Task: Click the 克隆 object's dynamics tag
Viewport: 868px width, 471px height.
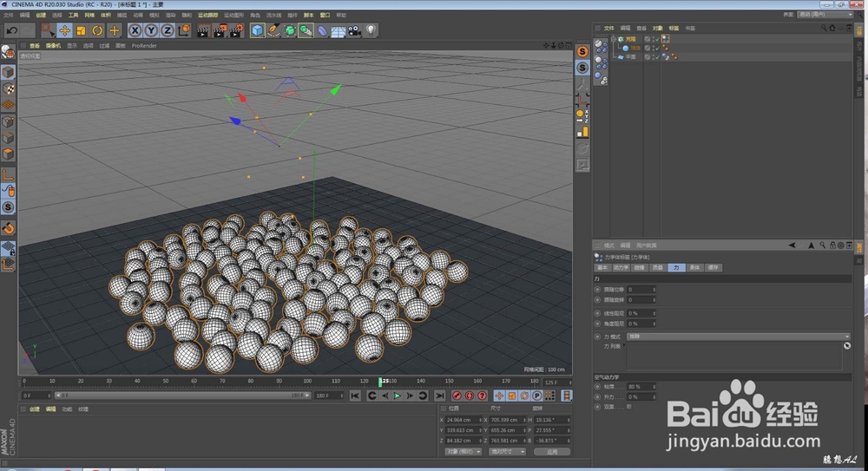Action: 666,39
